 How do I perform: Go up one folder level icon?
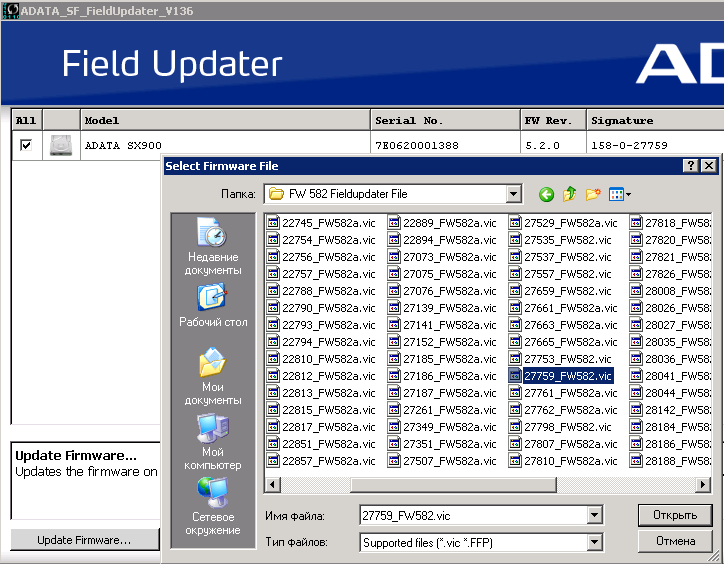570,194
